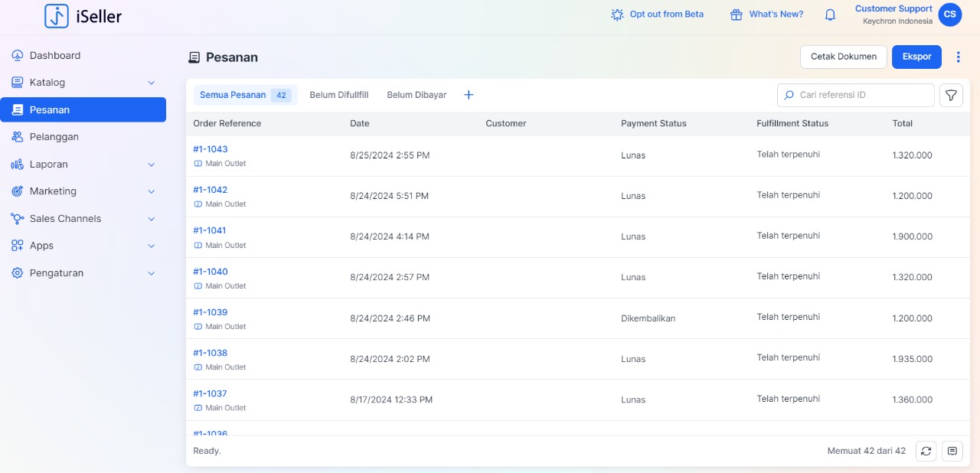Screen dimensions: 980x473
Task: Open notifications bell
Action: click(830, 15)
